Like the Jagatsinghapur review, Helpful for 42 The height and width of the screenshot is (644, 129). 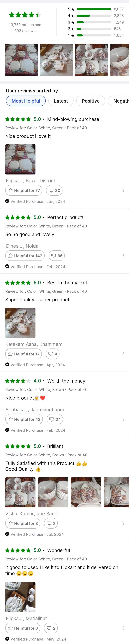tap(24, 419)
